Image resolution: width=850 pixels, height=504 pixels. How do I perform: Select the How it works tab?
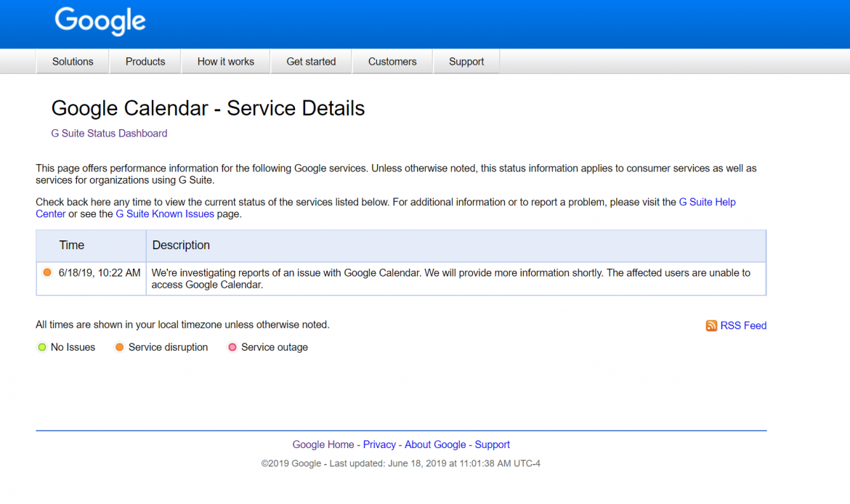click(226, 62)
